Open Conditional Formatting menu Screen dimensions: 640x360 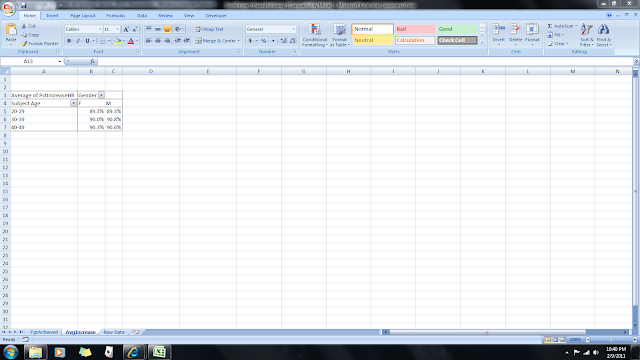click(x=314, y=35)
